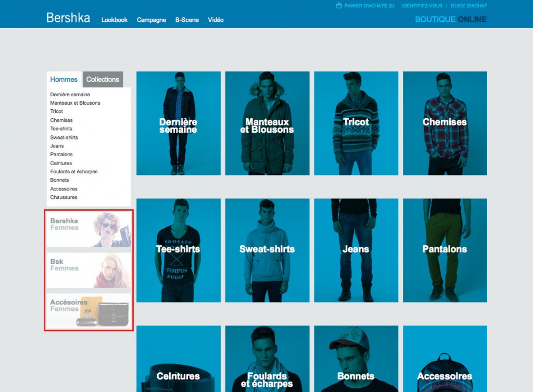Open the Bsk Femmes banner
This screenshot has height=392, width=533.
point(88,270)
